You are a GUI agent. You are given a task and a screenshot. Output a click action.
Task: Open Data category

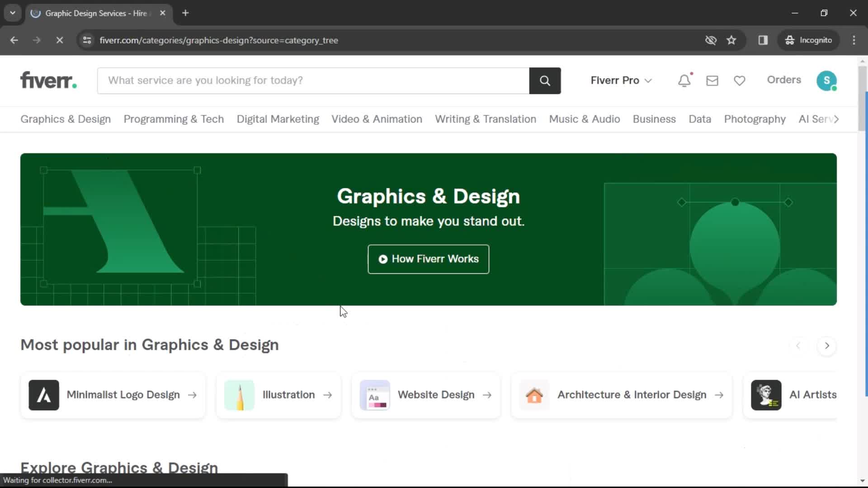tap(700, 119)
